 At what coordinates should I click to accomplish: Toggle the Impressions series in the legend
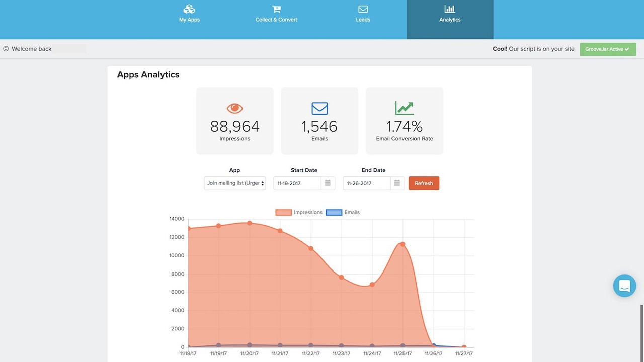(307, 212)
